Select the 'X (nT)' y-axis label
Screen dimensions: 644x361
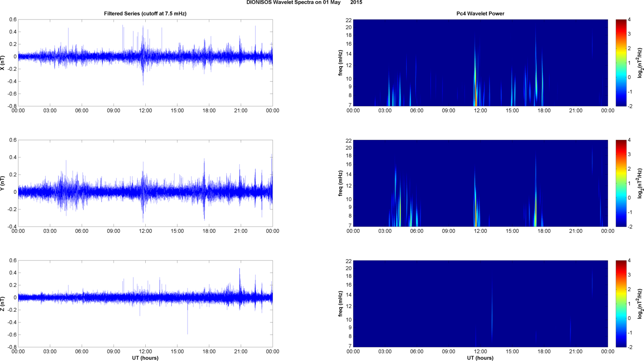(3, 63)
